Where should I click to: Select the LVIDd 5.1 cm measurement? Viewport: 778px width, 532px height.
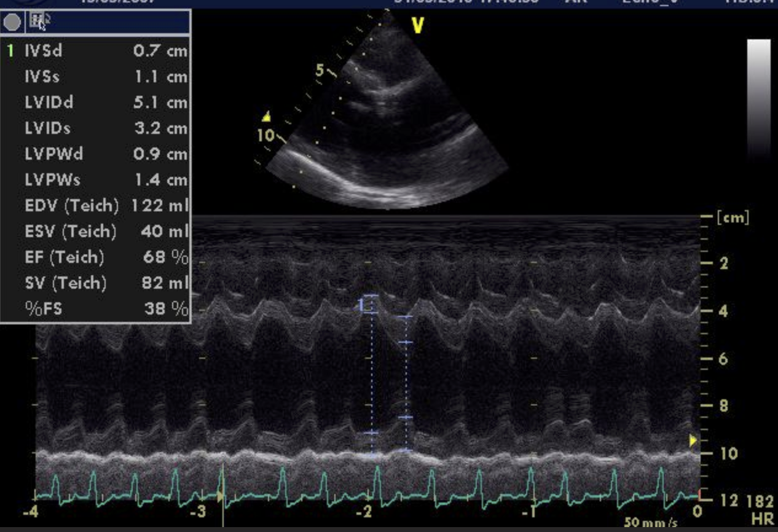(x=97, y=102)
